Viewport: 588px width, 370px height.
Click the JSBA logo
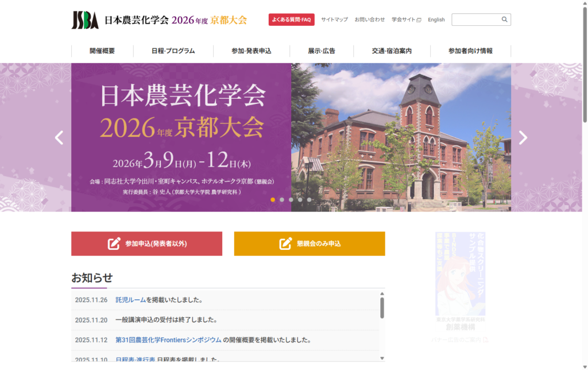tap(85, 19)
